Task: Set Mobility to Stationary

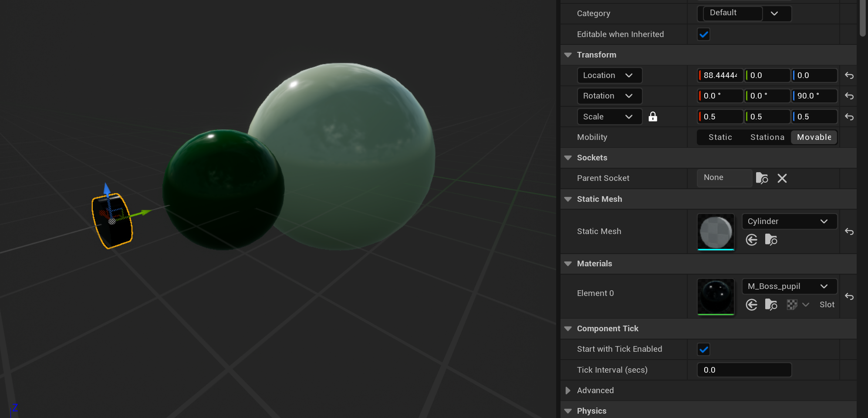Action: pyautogui.click(x=767, y=137)
